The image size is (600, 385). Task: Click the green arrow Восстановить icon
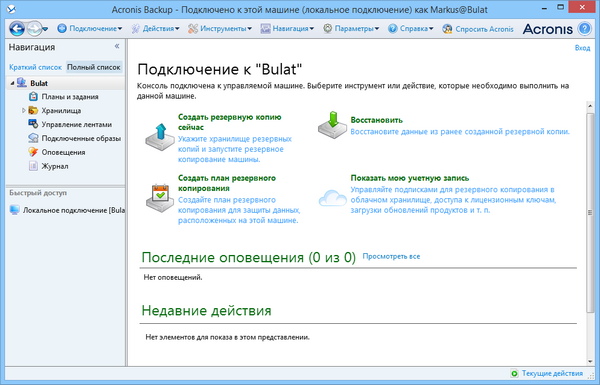coord(333,125)
